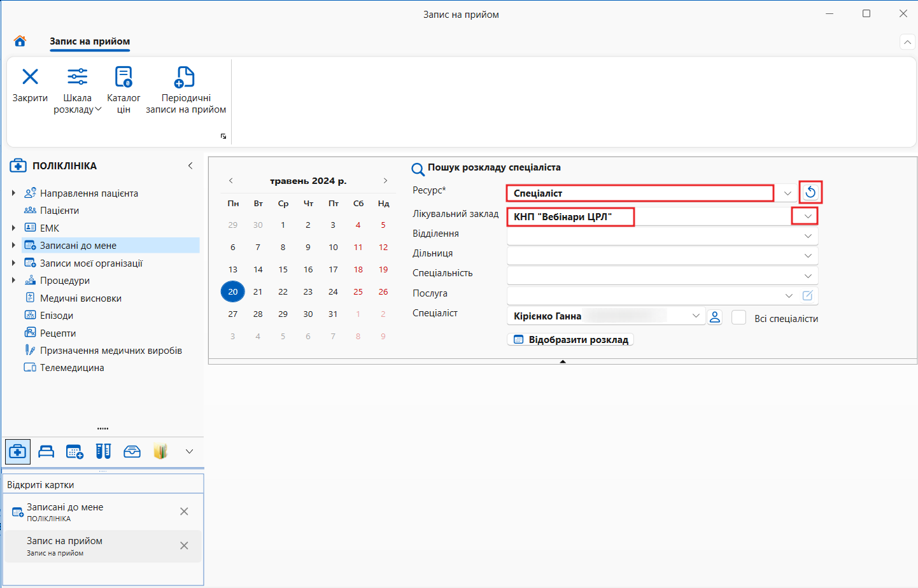Open Медичні висновки

pyautogui.click(x=80, y=298)
